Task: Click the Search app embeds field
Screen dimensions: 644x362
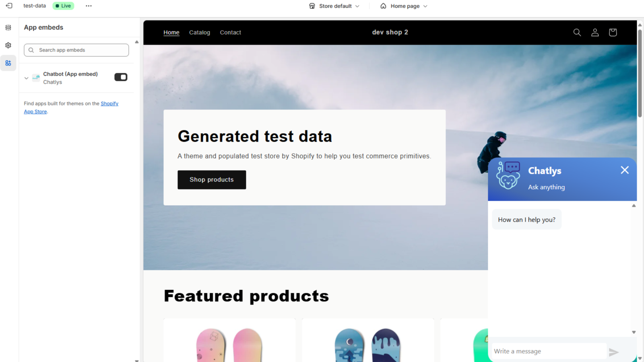Action: [x=76, y=50]
